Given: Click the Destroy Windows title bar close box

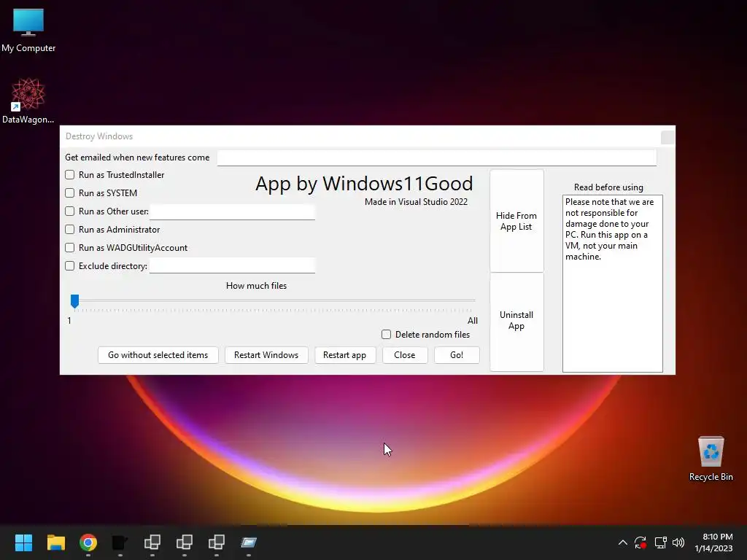Looking at the screenshot, I should [668, 137].
